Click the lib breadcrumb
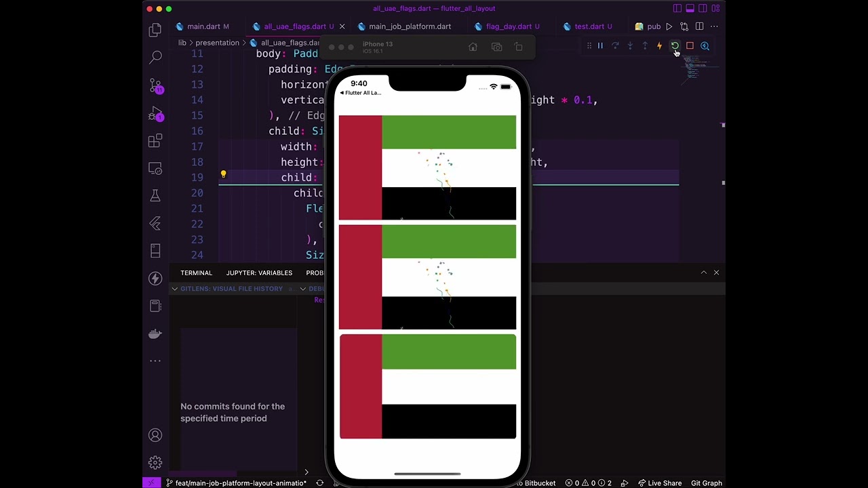868x488 pixels. (182, 43)
